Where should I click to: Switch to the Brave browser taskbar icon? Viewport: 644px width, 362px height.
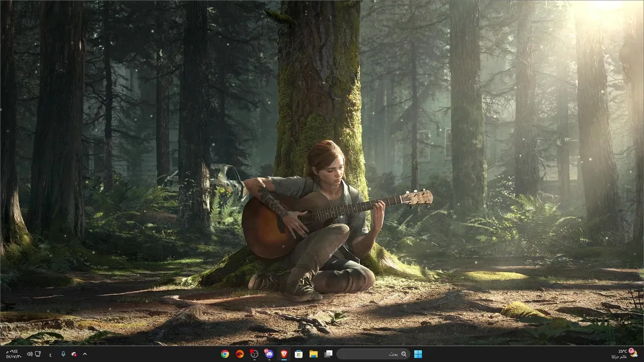[x=284, y=354]
